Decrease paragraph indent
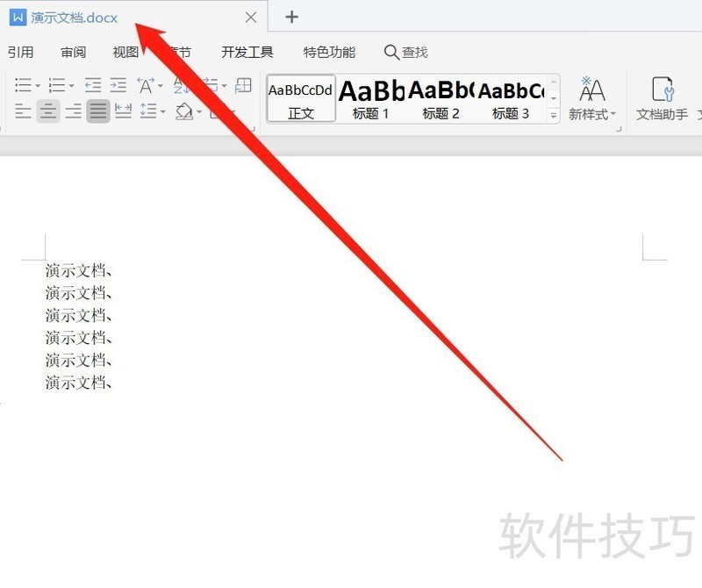702x588 pixels. point(93,85)
